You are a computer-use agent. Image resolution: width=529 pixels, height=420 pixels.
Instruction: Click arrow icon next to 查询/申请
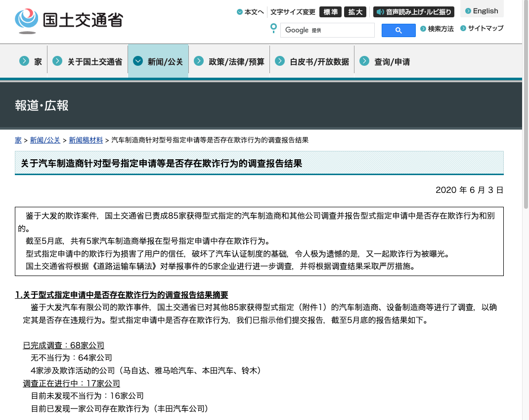(364, 61)
